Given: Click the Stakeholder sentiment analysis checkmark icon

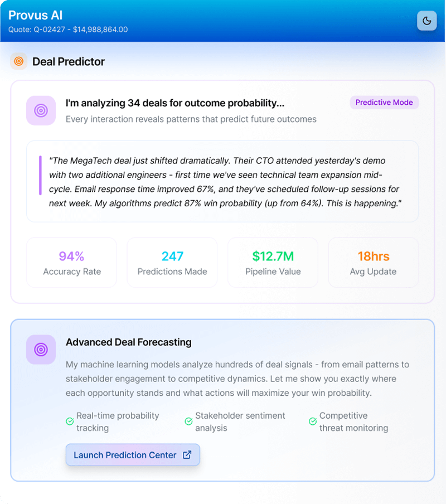Looking at the screenshot, I should [188, 421].
